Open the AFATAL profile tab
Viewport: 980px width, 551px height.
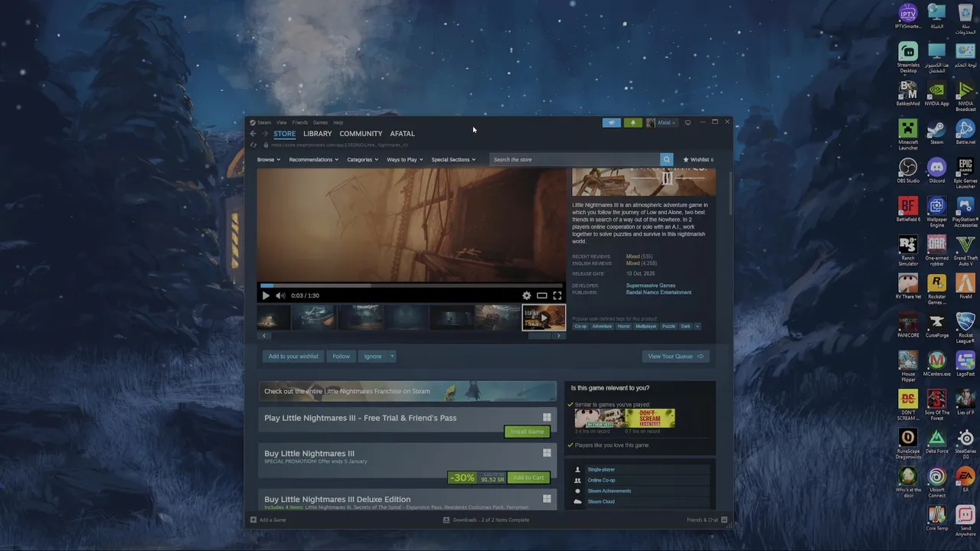[402, 134]
